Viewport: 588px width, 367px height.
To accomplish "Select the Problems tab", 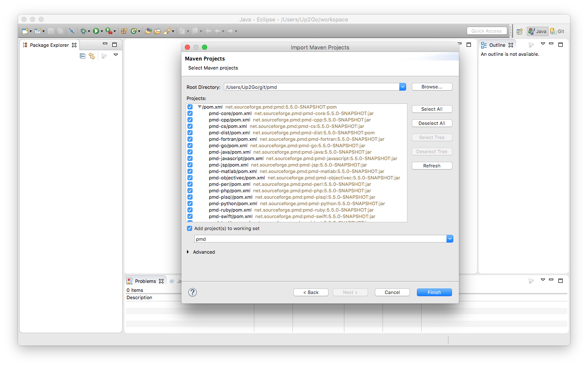I will tap(145, 281).
